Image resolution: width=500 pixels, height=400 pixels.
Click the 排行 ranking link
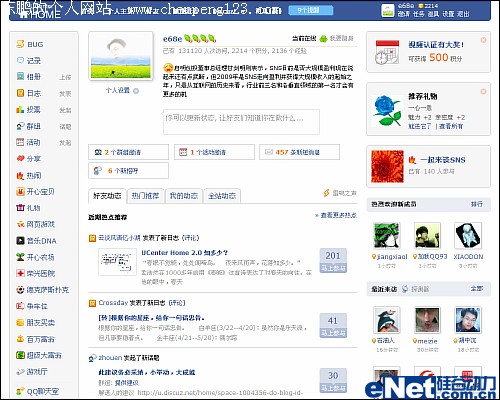click(x=476, y=204)
